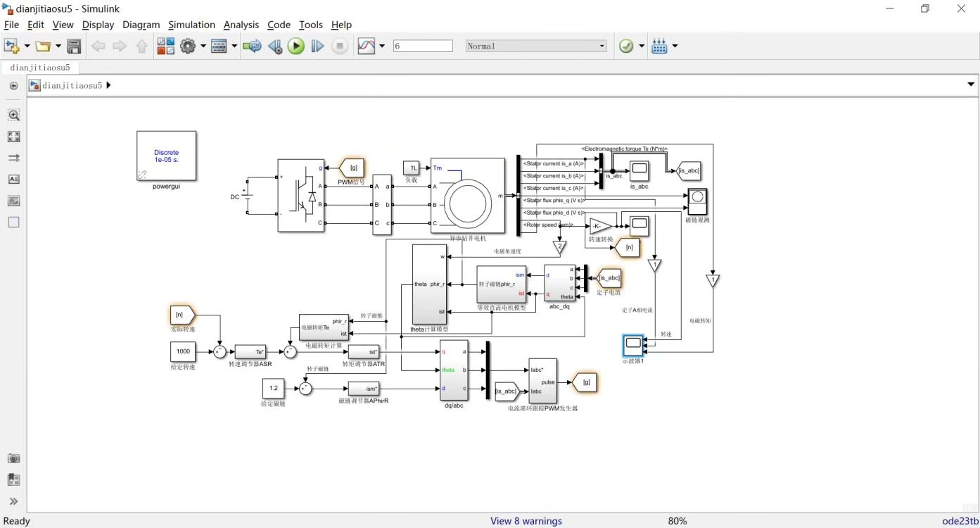This screenshot has height=528, width=980.
Task: Expand the Open folder dropdown arrow
Action: tap(58, 46)
